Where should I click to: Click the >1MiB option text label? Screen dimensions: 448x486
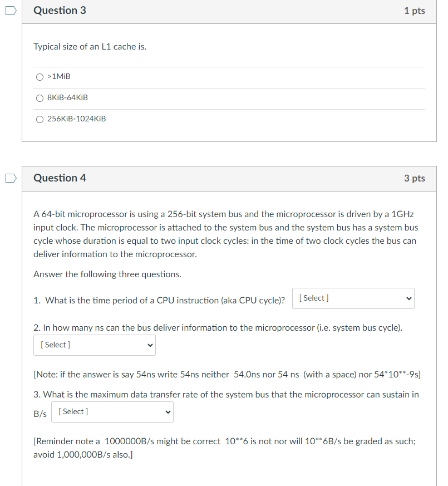click(x=58, y=76)
